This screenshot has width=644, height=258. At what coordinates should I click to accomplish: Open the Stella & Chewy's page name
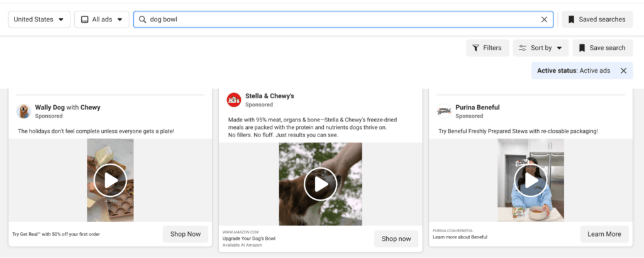coord(269,96)
